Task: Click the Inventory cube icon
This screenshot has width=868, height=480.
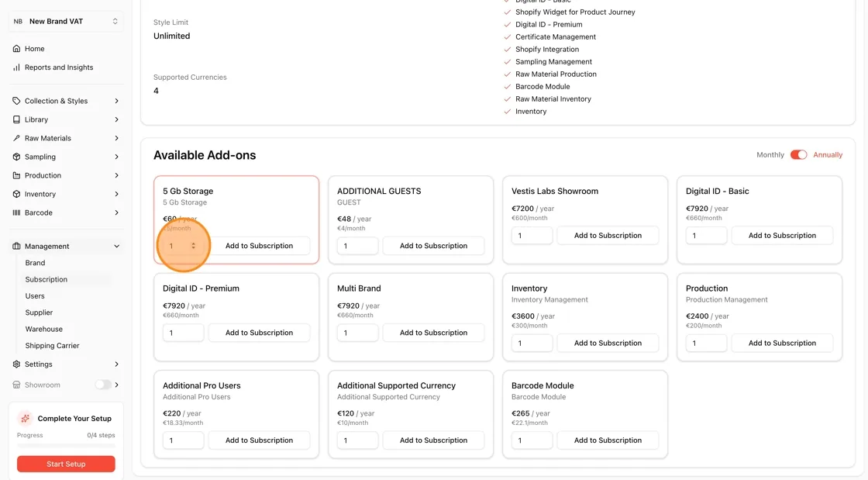Action: pos(16,195)
